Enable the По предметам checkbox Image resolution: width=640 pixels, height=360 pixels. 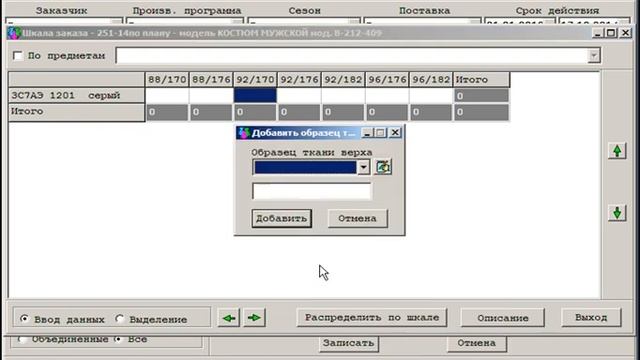[x=18, y=56]
